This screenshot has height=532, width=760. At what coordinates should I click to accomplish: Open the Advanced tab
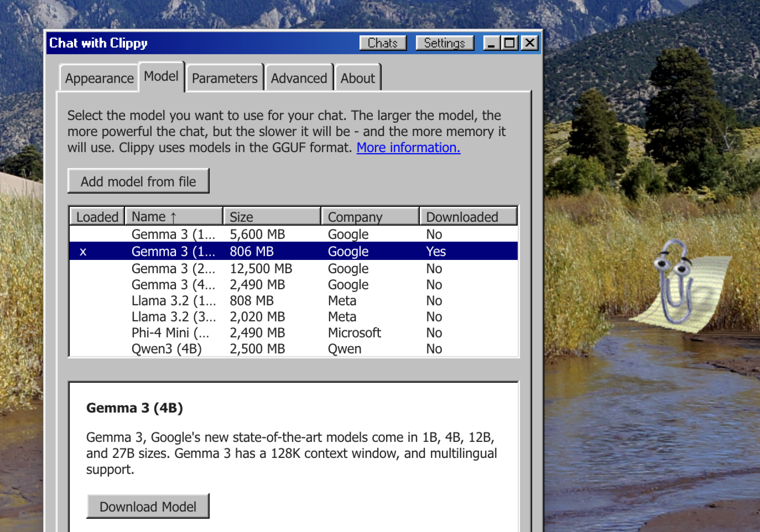pyautogui.click(x=299, y=78)
